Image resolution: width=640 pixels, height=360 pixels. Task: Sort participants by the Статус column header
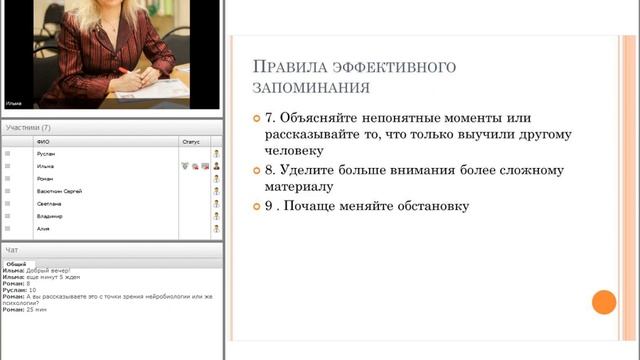(194, 142)
